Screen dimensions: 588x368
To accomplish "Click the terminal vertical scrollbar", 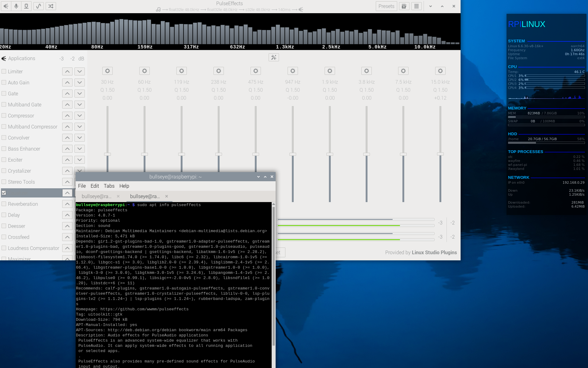I will [273, 276].
